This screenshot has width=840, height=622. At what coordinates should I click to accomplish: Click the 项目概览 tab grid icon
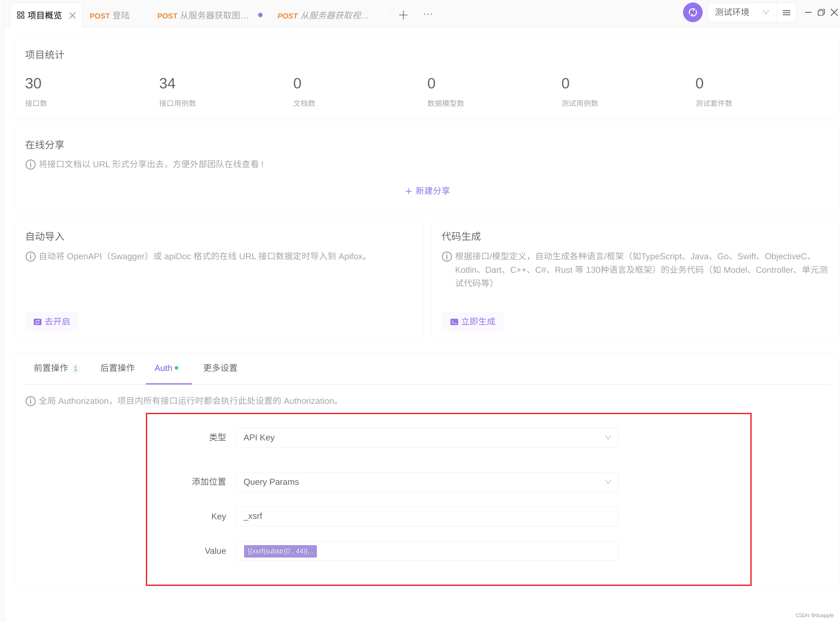(21, 15)
